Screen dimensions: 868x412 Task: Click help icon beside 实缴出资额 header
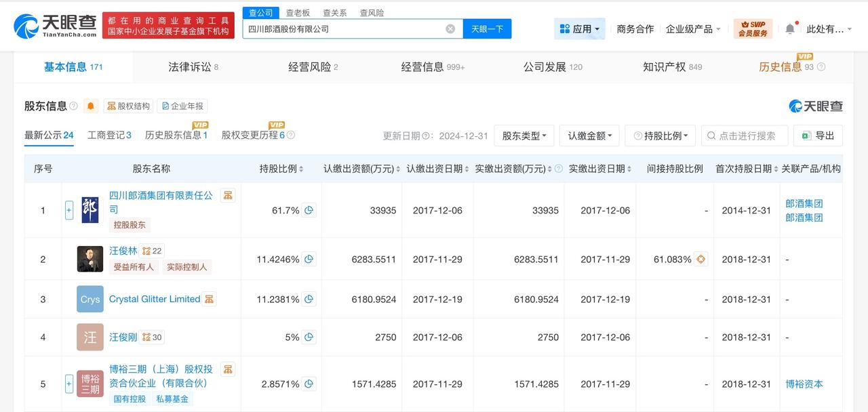click(559, 169)
